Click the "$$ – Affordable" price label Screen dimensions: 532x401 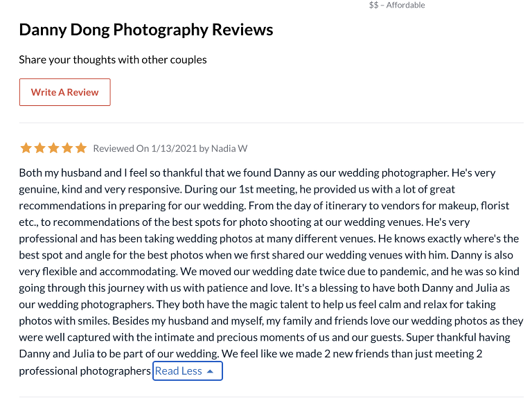click(x=397, y=5)
